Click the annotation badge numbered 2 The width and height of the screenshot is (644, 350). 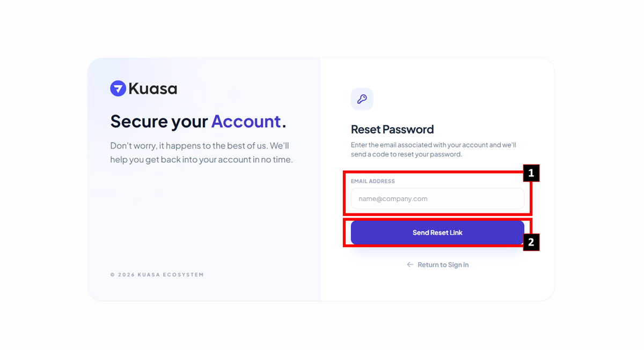click(x=531, y=242)
